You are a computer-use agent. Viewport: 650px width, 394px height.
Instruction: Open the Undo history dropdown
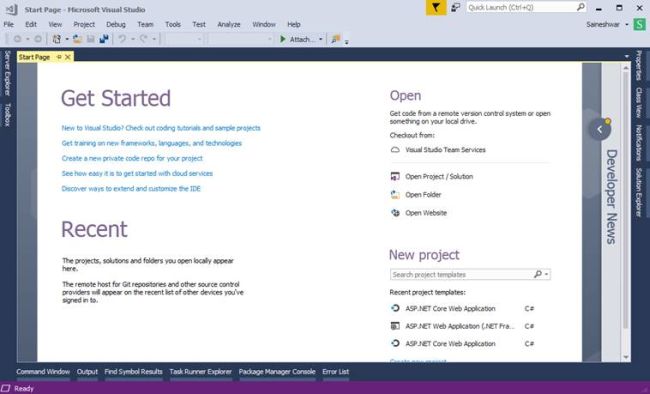133,39
